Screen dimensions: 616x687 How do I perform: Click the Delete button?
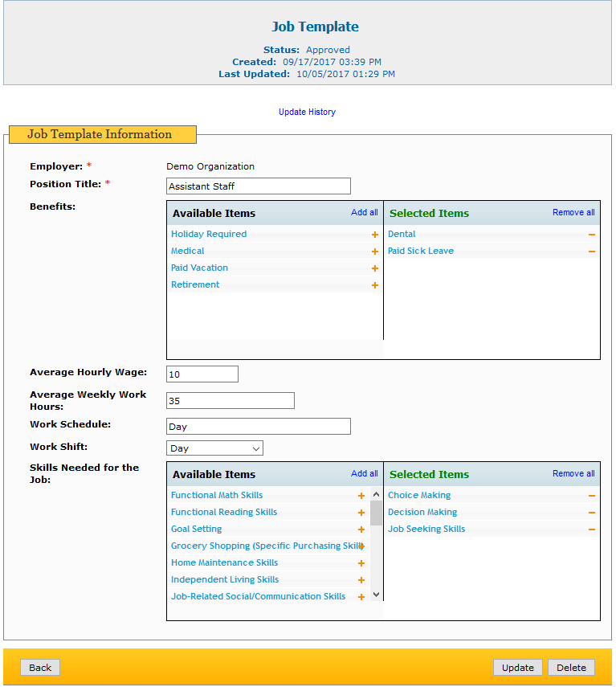[571, 667]
